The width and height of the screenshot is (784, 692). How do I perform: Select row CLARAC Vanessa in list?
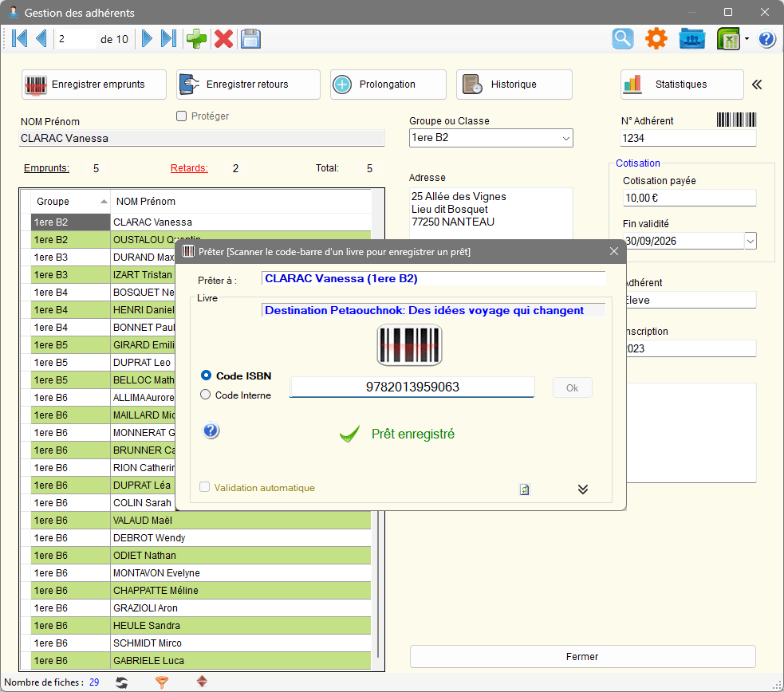pos(201,222)
